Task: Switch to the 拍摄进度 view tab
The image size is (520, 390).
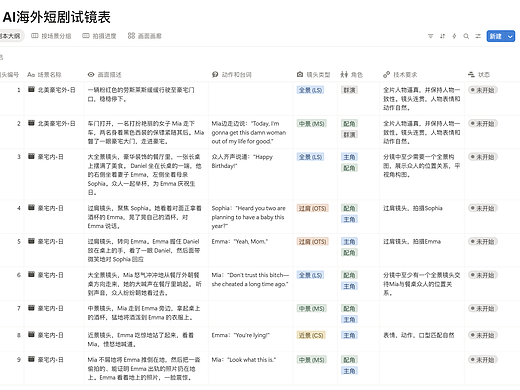Action: 99,36
